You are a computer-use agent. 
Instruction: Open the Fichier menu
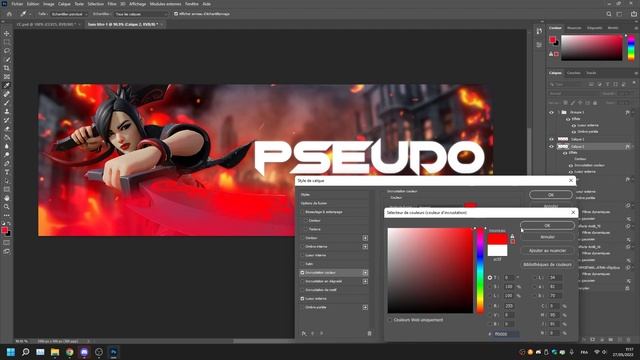coord(17,4)
